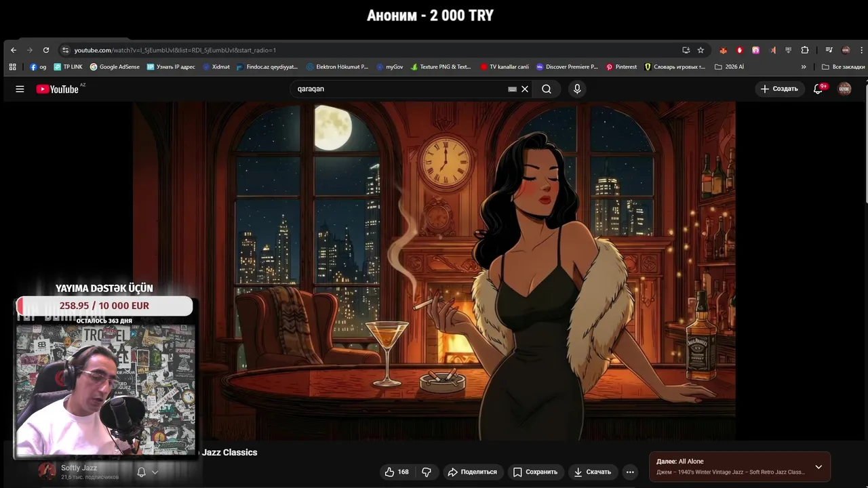Open the Словарь игровых bookmark
This screenshot has height=488, width=868.
click(675, 67)
